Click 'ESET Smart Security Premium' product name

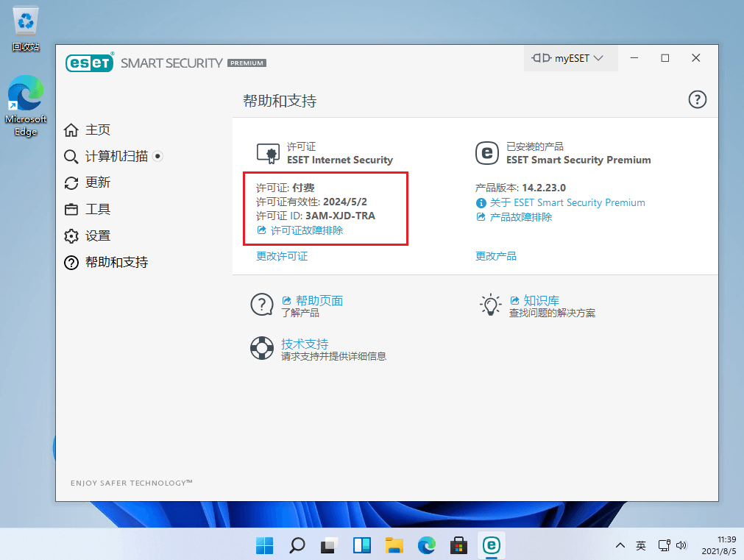tap(578, 160)
